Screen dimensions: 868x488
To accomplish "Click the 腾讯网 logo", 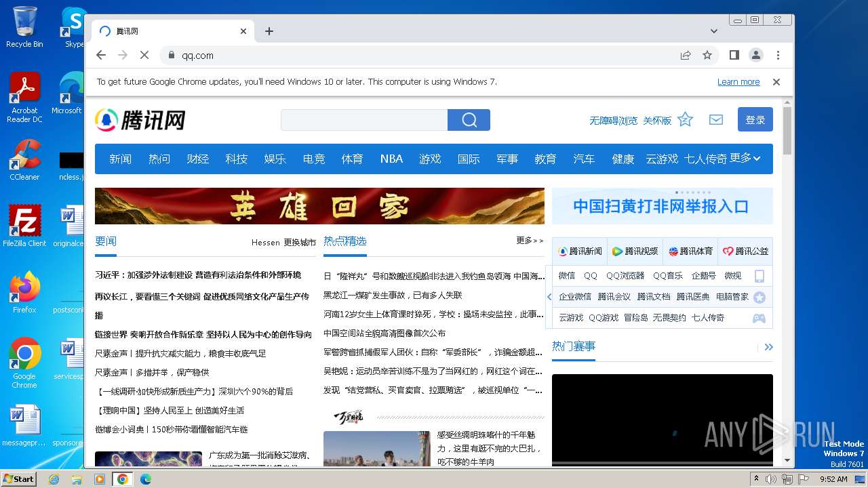I will (x=140, y=120).
